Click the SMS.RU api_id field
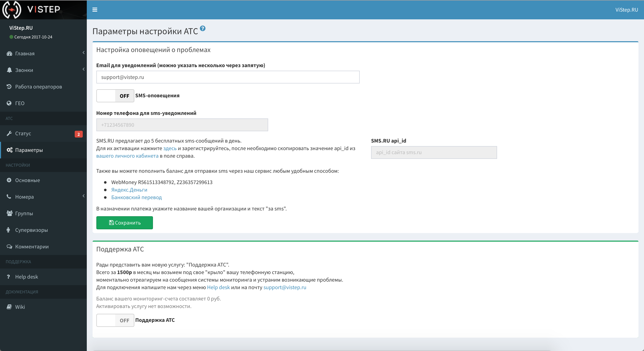The height and width of the screenshot is (351, 644). click(434, 152)
